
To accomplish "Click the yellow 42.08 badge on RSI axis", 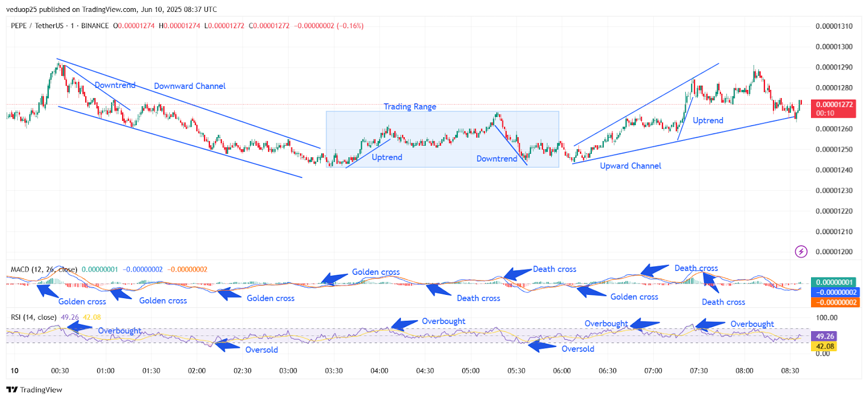I will (x=825, y=346).
